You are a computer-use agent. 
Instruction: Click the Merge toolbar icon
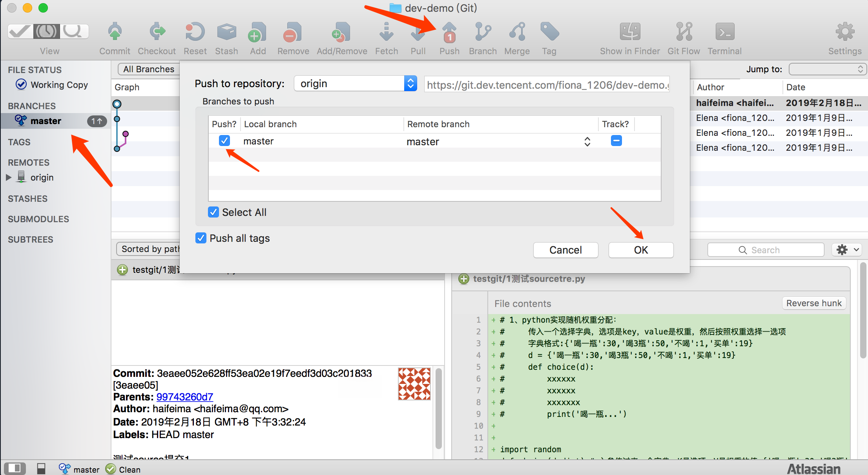tap(517, 38)
